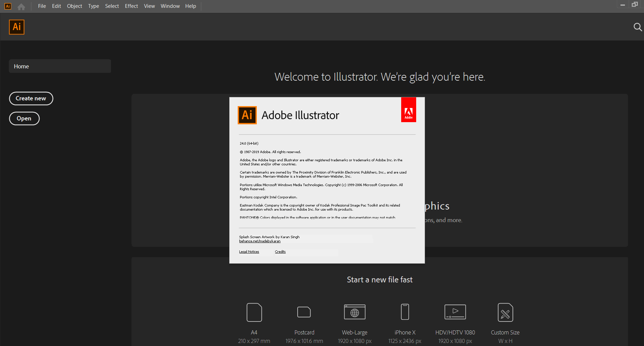Viewport: 644px width, 346px height.
Task: Click the Web-Large label text
Action: click(355, 332)
